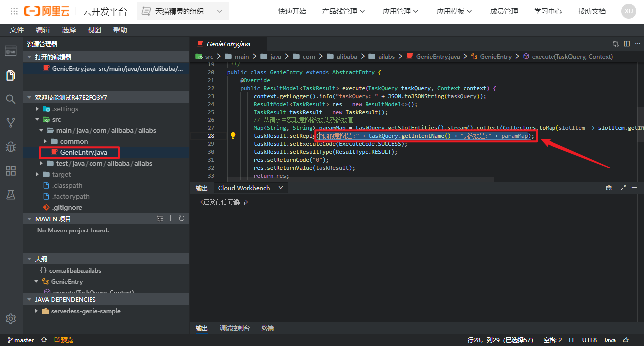Click the 预览 preview button in status bar

(63, 340)
